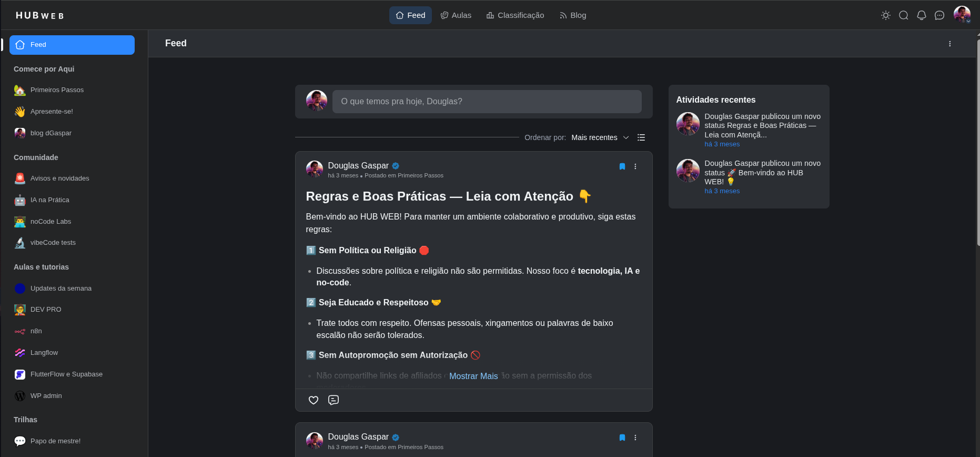Open Mais recentes sort dropdown

click(x=600, y=137)
